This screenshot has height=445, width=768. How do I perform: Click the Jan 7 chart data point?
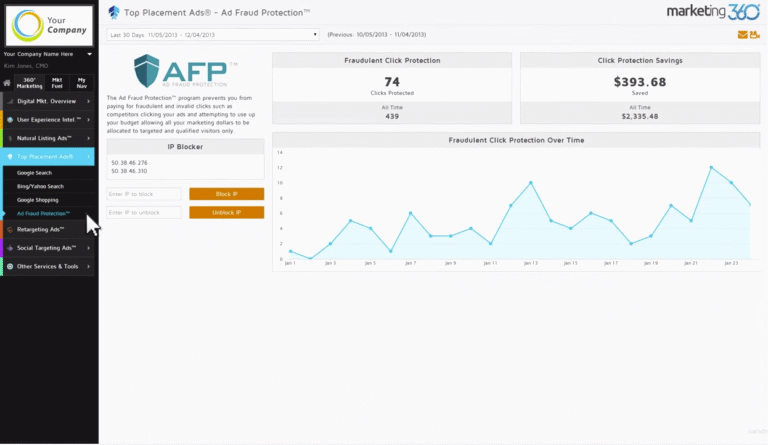(x=410, y=213)
